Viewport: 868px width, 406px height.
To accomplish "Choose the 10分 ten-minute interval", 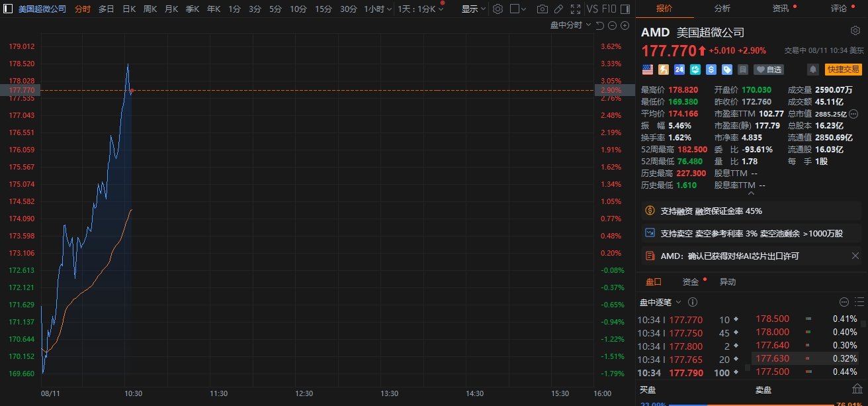I will pyautogui.click(x=298, y=9).
